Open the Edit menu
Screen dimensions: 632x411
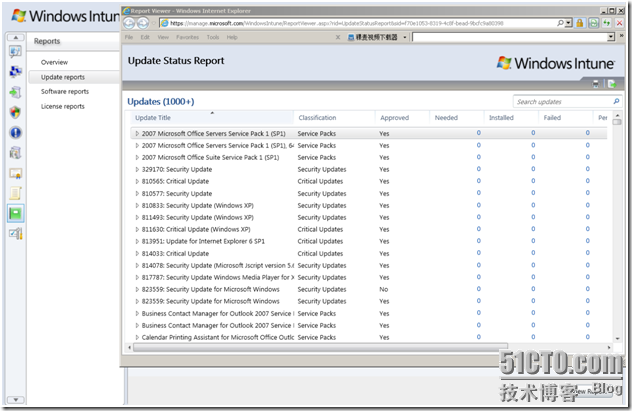(x=145, y=37)
